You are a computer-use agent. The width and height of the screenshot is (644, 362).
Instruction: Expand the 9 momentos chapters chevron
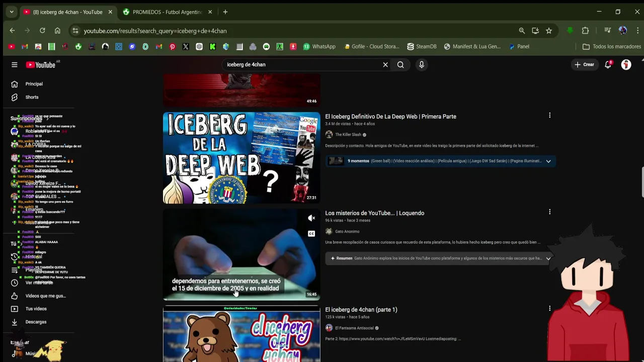(548, 161)
